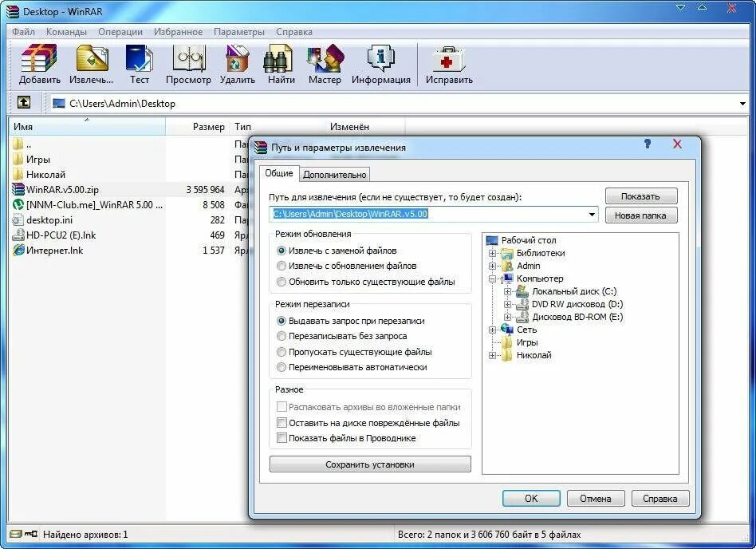Select the NNM-Club torrent file icon
This screenshot has width=756, height=549.
[x=18, y=204]
